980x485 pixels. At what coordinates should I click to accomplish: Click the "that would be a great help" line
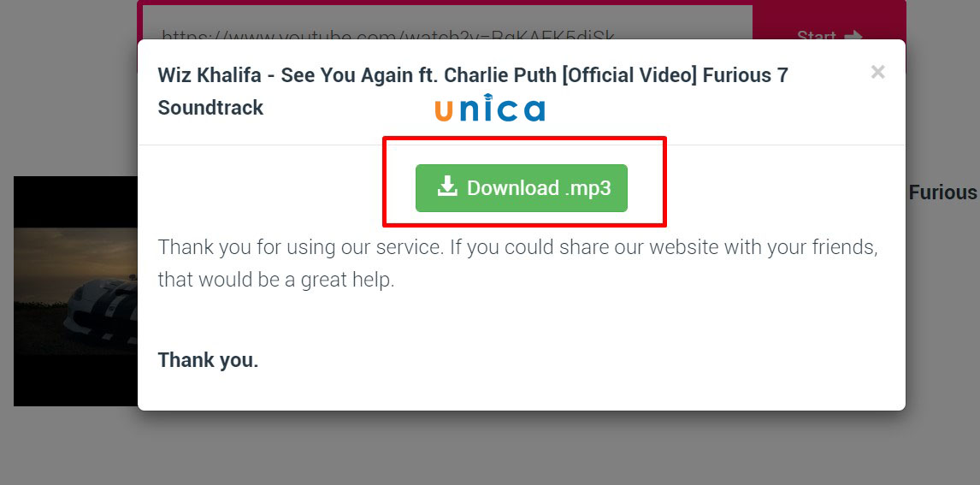point(275,280)
